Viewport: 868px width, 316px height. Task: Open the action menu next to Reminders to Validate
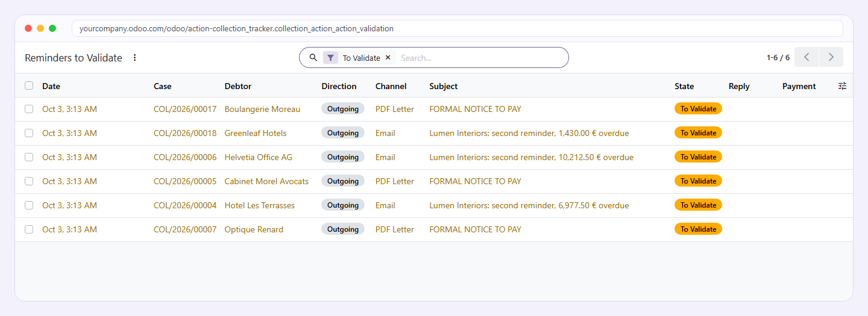coord(134,58)
